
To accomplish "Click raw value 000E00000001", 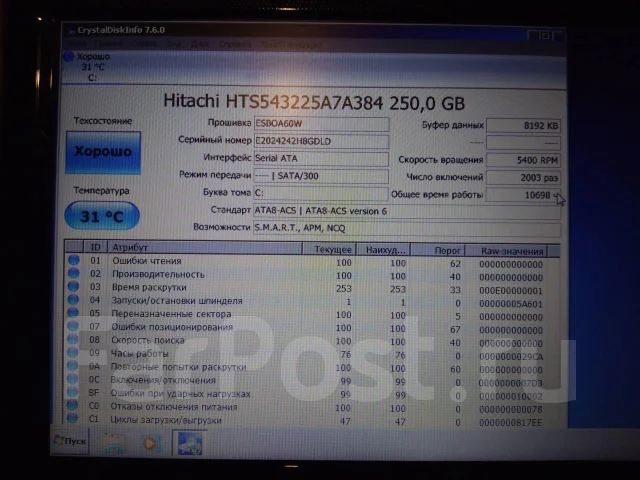I will point(511,291).
